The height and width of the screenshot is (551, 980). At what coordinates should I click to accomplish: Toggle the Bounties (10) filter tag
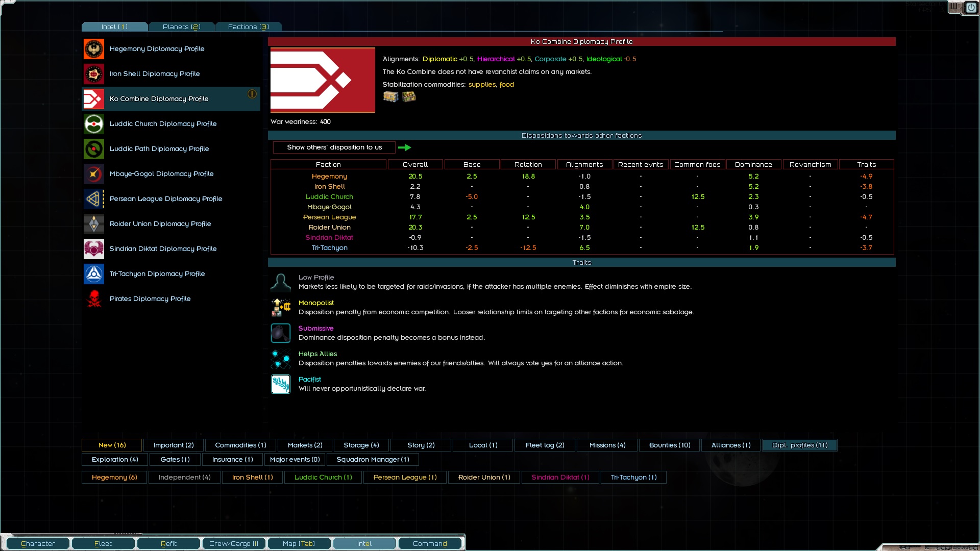coord(670,445)
